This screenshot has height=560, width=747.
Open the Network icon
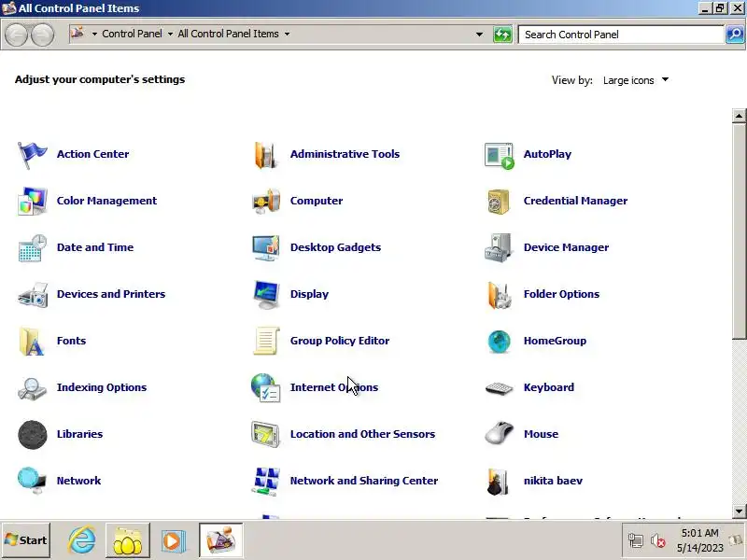32,481
